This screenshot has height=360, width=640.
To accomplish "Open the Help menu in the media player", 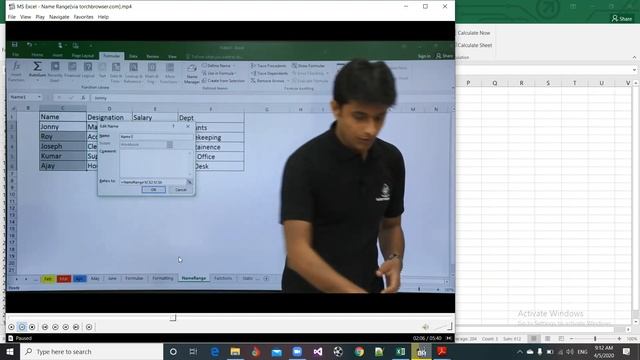I will [x=103, y=17].
